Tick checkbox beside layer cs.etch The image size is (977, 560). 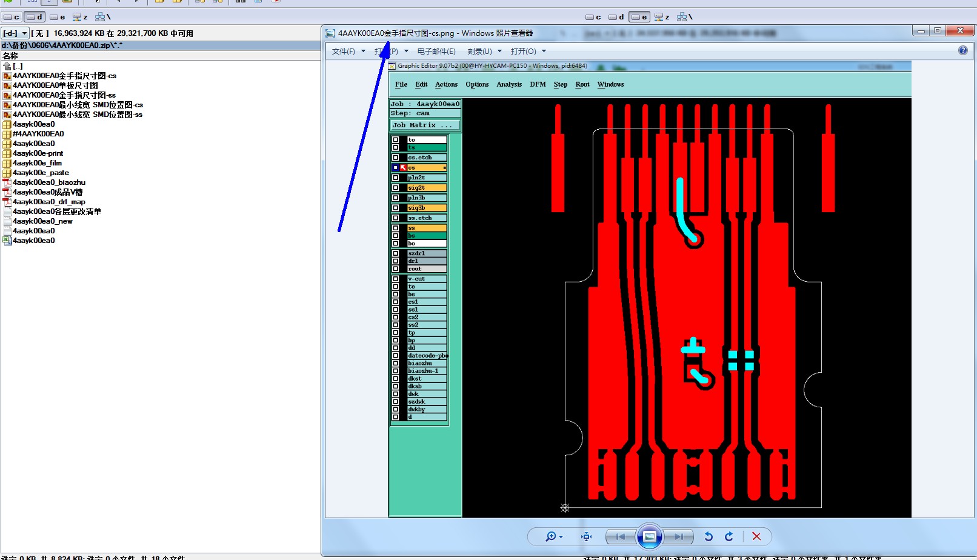[396, 158]
